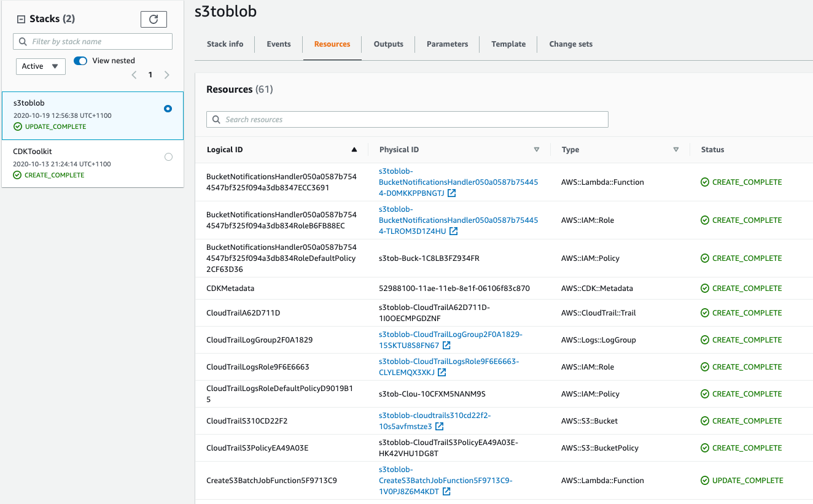Image resolution: width=813 pixels, height=504 pixels.
Task: Click the Filter by stack name field
Action: coord(93,42)
